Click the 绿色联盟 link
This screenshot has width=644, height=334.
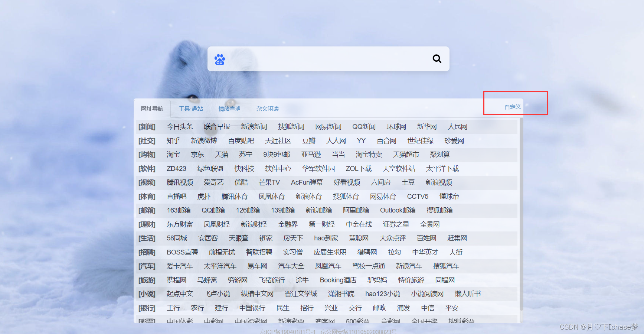pyautogui.click(x=210, y=169)
